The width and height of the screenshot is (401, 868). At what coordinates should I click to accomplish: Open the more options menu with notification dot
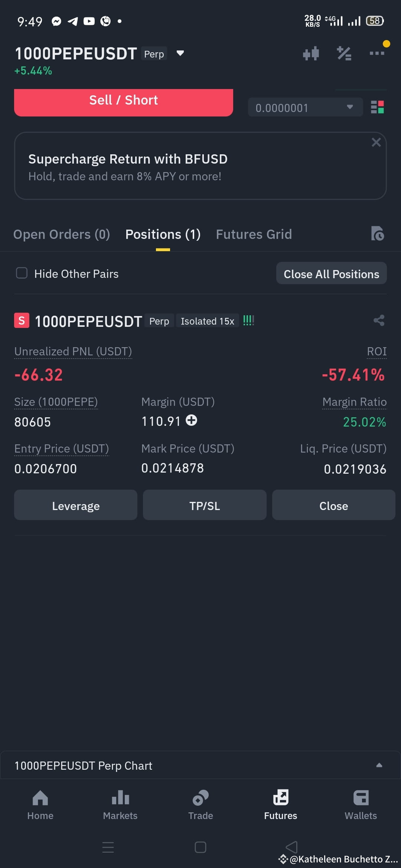377,53
